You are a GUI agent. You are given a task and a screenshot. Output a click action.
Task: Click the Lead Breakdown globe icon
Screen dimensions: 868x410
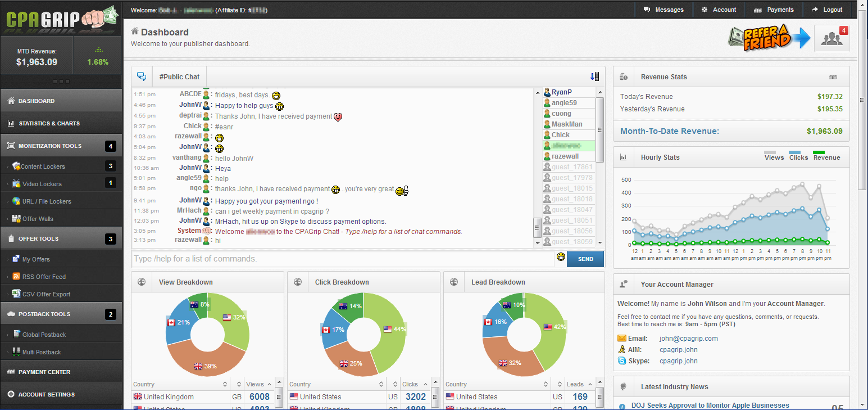coord(454,282)
